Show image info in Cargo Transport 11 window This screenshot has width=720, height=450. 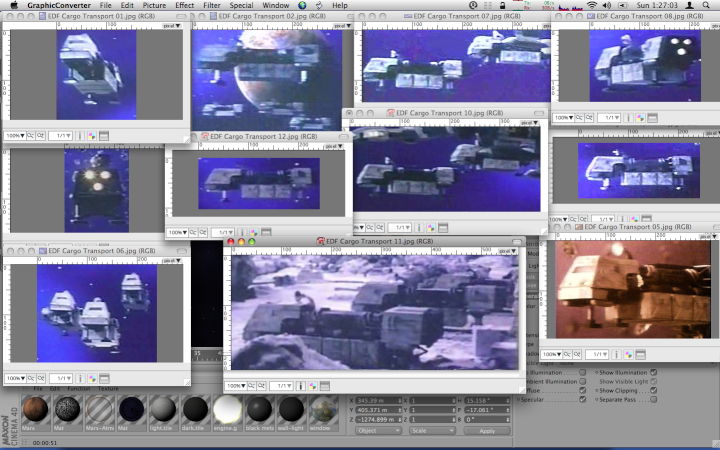coord(301,386)
